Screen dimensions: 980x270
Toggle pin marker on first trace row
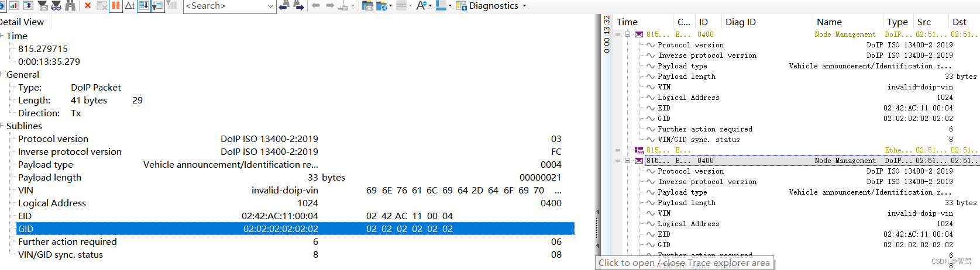[618, 34]
